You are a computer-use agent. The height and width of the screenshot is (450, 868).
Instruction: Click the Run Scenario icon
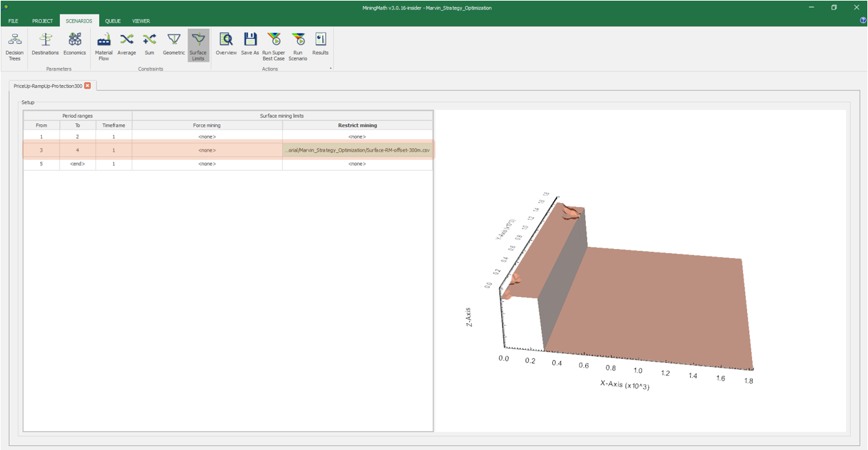(298, 45)
